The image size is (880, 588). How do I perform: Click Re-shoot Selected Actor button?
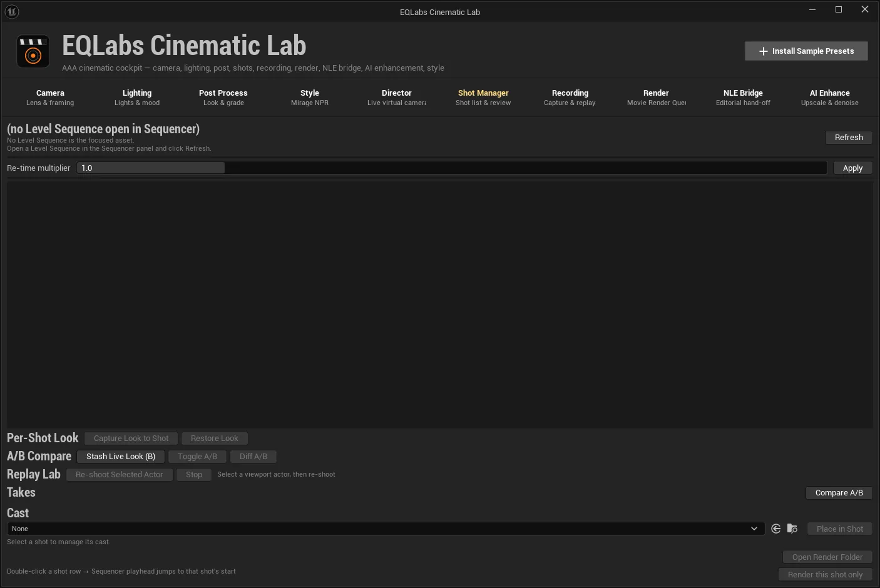[119, 475]
